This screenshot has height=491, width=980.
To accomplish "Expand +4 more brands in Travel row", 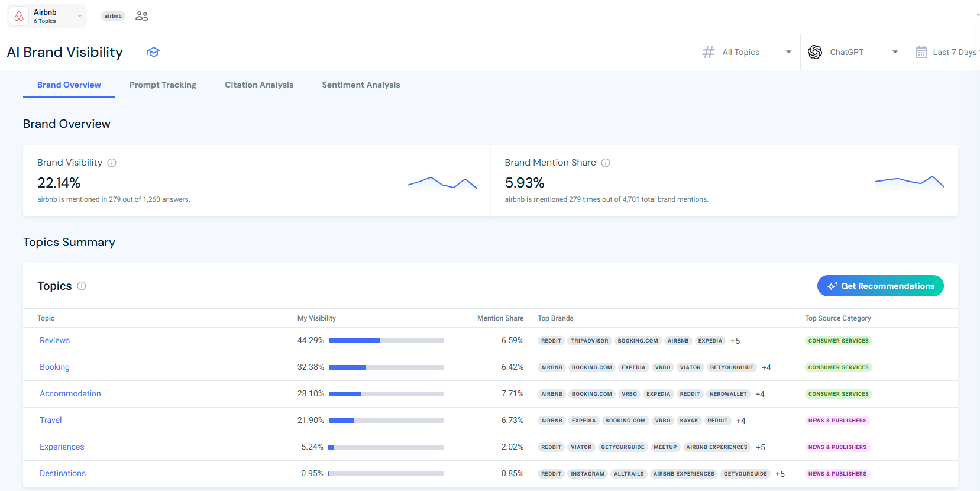I will (x=740, y=421).
